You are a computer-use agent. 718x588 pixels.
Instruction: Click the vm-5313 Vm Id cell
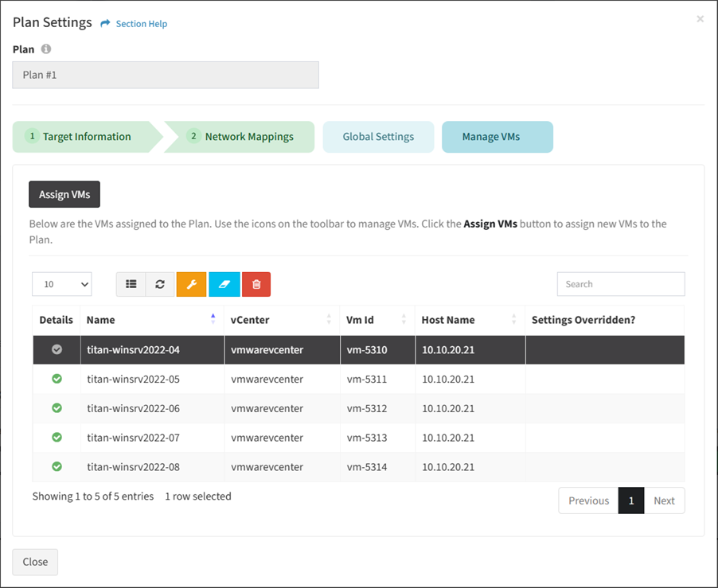377,438
